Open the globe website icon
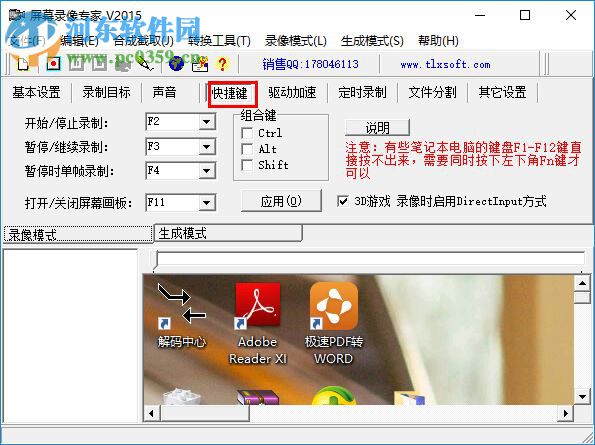The width and height of the screenshot is (595, 445). click(176, 64)
